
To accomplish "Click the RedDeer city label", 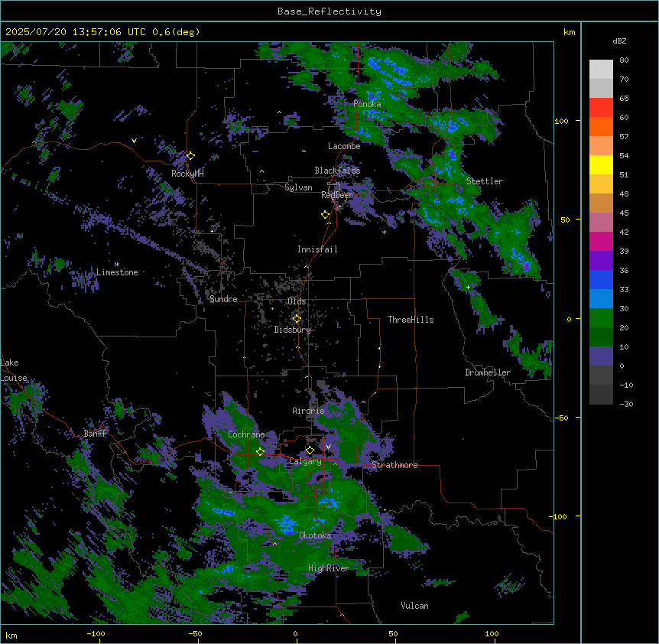I will tap(337, 195).
